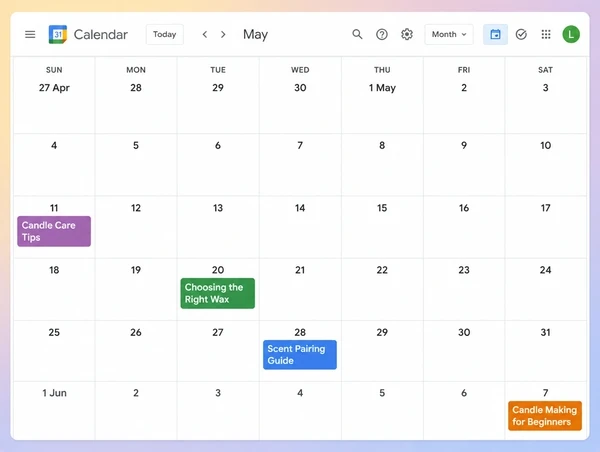The height and width of the screenshot is (452, 600).
Task: Expand the Month view dropdown
Action: pyautogui.click(x=449, y=34)
